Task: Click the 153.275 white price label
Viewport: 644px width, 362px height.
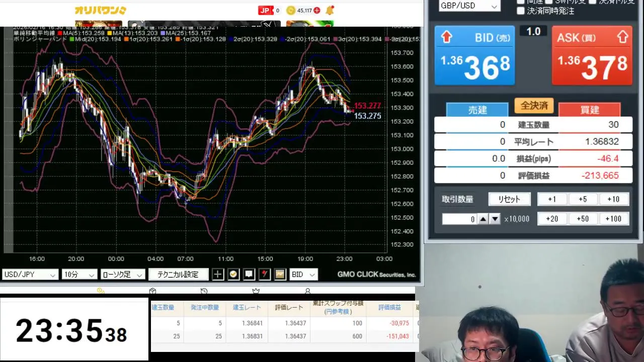Action: click(367, 116)
